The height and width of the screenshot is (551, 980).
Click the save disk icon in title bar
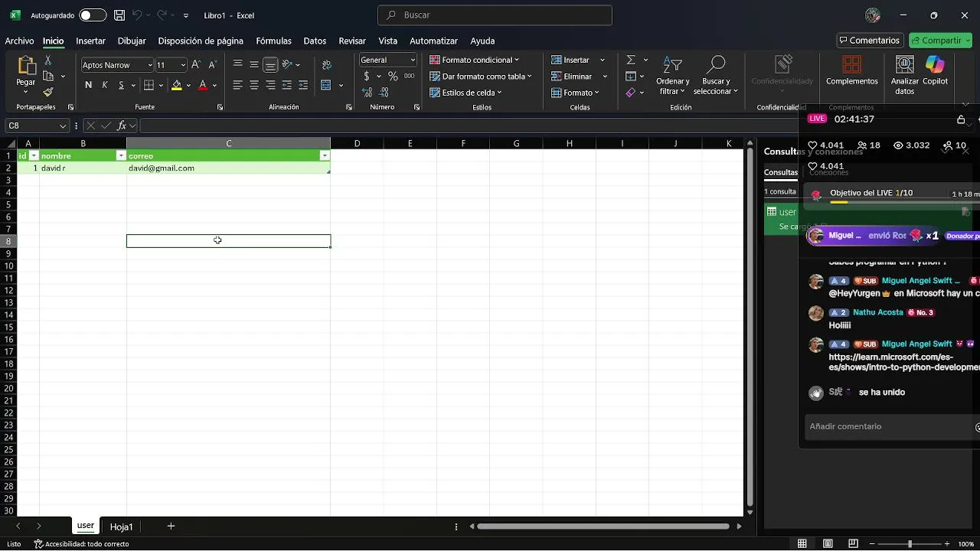pyautogui.click(x=119, y=15)
